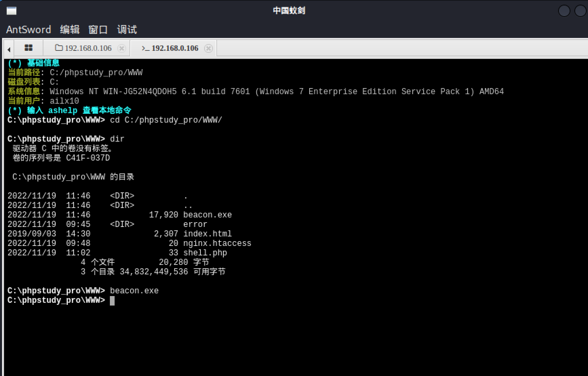Open the 编辑 menu
The image size is (588, 376).
tap(69, 30)
